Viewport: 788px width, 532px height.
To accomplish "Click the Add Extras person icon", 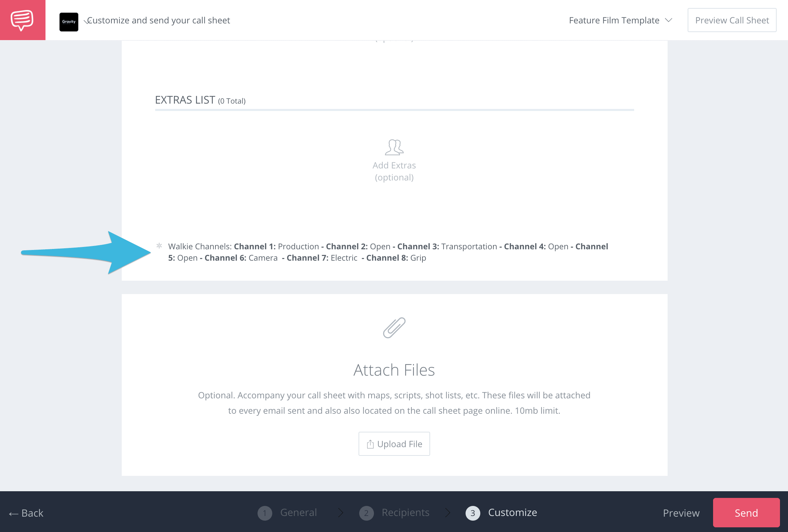I will tap(394, 147).
